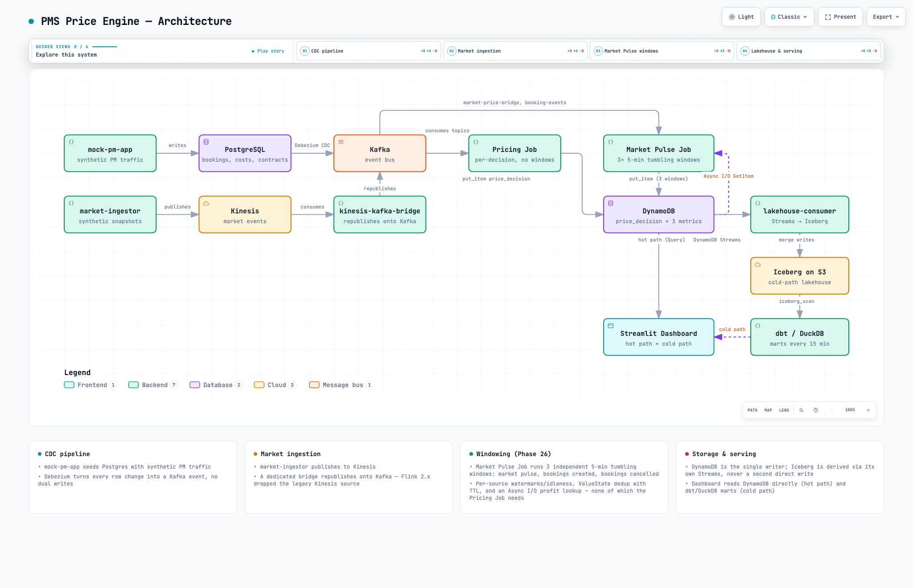Open the search magnifier in canvas toolbar
The width and height of the screenshot is (913, 588).
point(802,410)
